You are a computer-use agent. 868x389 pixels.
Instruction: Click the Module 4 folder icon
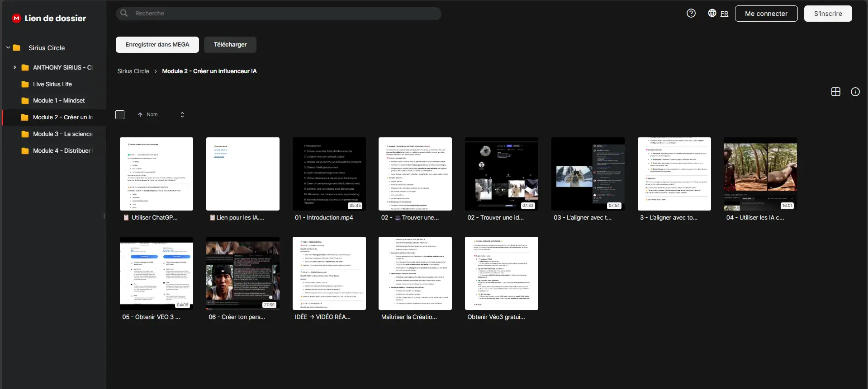(25, 151)
